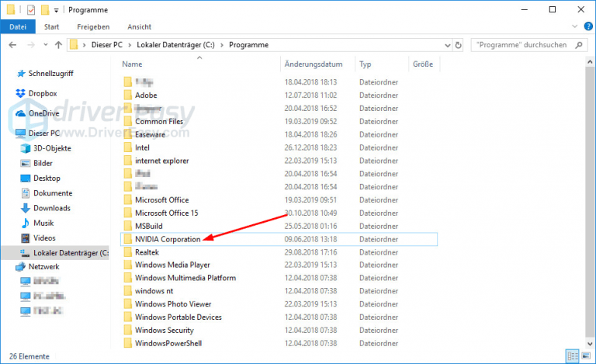Click the Downloads arrow icon
Image resolution: width=596 pixels, height=364 pixels.
(26, 208)
